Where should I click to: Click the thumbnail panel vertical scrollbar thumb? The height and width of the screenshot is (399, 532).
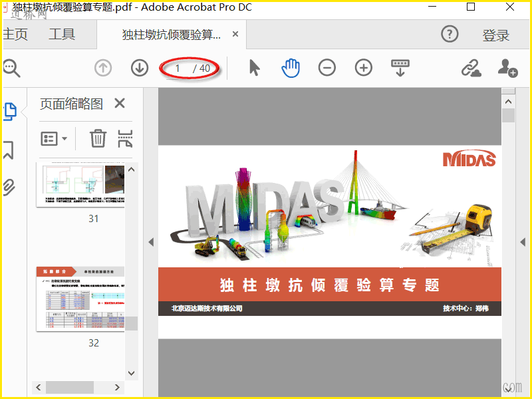[131, 324]
